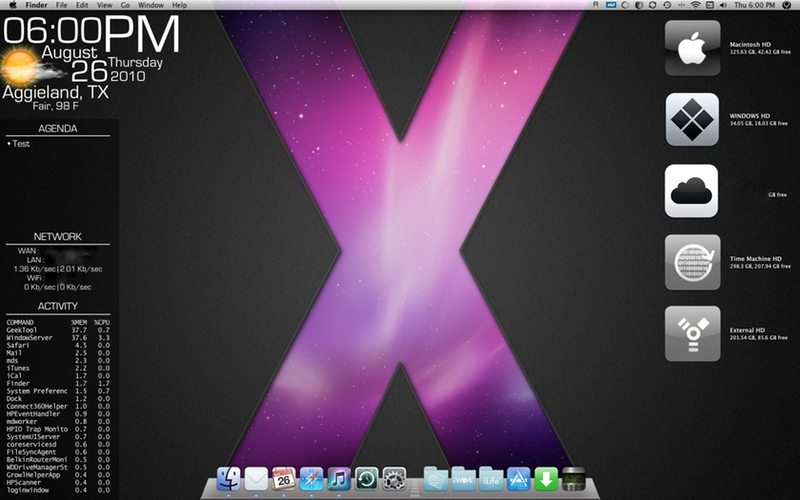Viewport: 800px width, 500px height.
Task: Click the Thu 6:00 PM clock
Action: click(756, 5)
